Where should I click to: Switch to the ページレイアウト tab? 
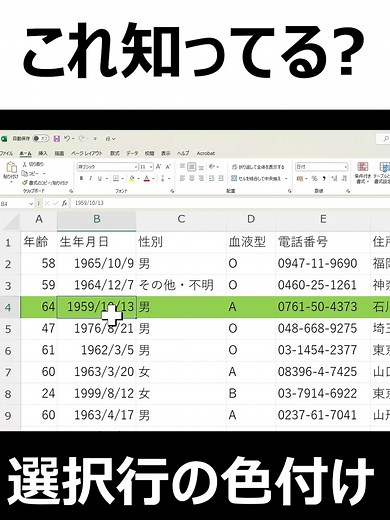[x=87, y=153]
